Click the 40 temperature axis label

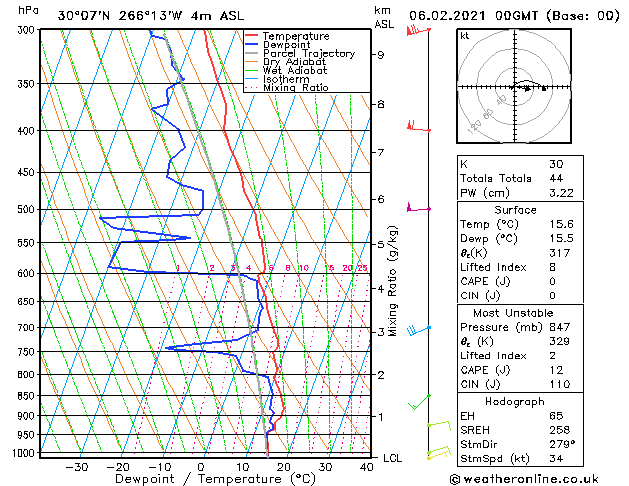click(366, 467)
